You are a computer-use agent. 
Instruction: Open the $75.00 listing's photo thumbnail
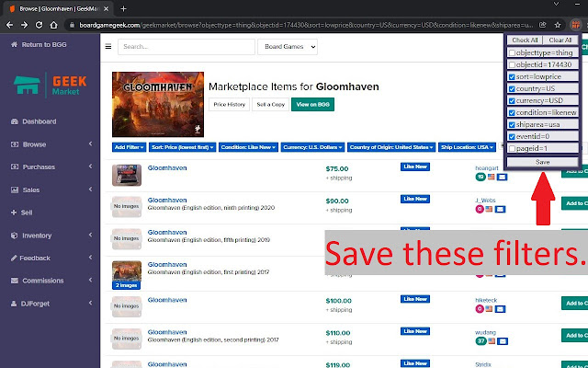pos(127,175)
